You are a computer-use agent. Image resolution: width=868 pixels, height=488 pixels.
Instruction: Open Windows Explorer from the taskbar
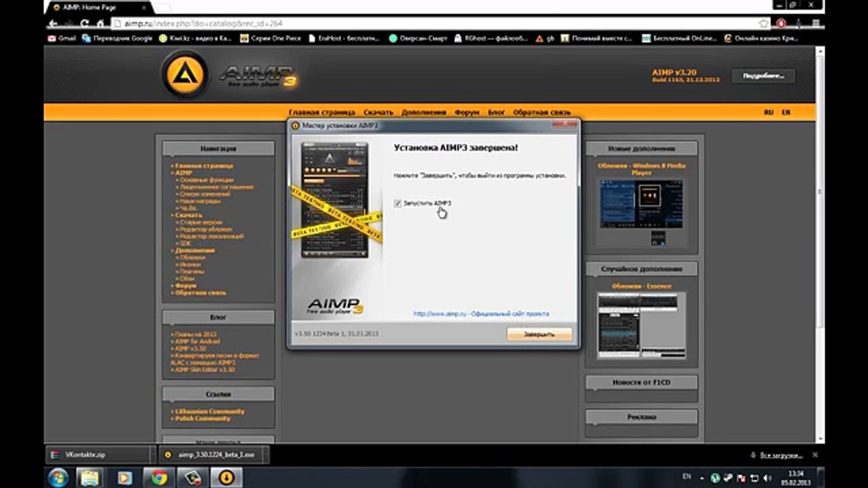90,477
